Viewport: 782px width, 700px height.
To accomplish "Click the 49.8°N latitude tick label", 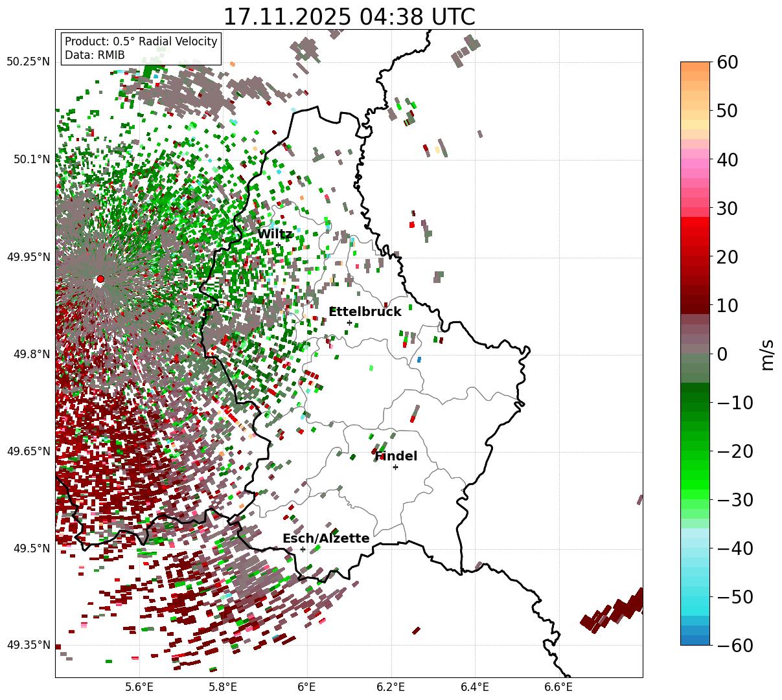I will [x=31, y=354].
